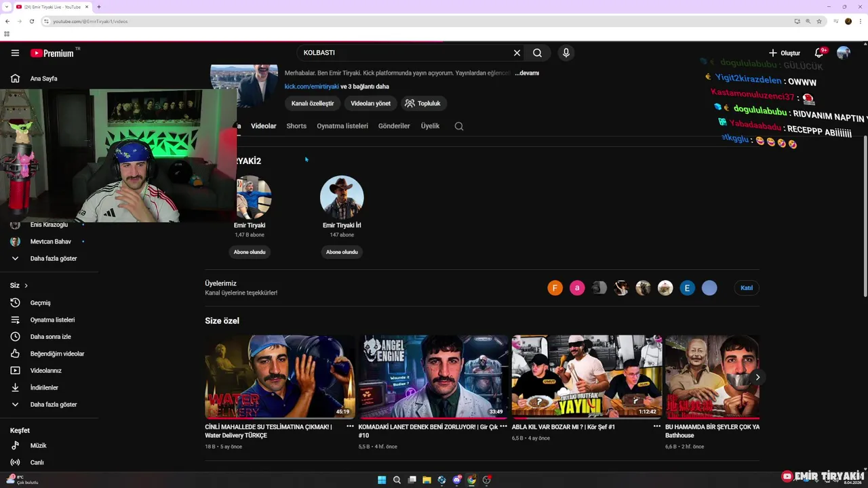Toggle Abone olundu under Emir Tiryaki
Image resolution: width=868 pixels, height=488 pixels.
pyautogui.click(x=250, y=252)
